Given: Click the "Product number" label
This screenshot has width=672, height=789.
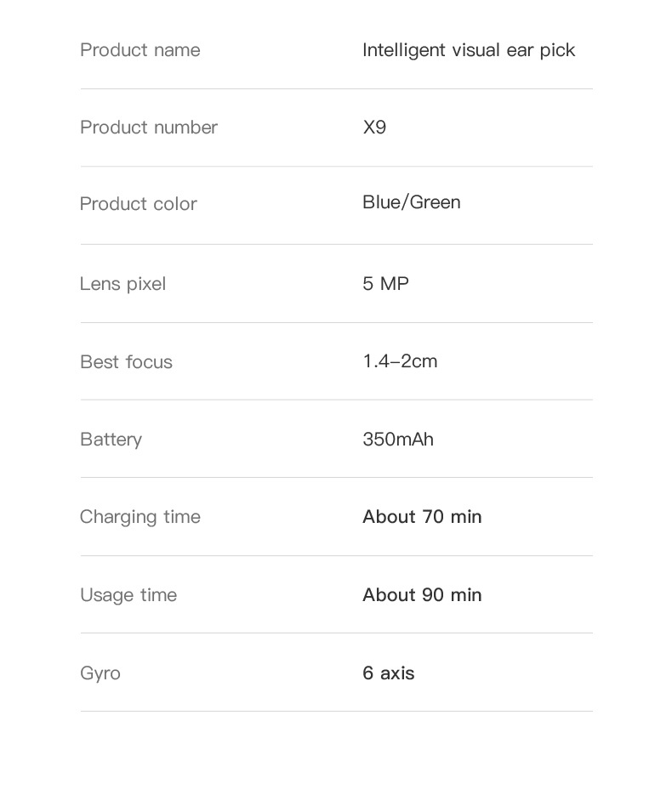Looking at the screenshot, I should coord(149,128).
